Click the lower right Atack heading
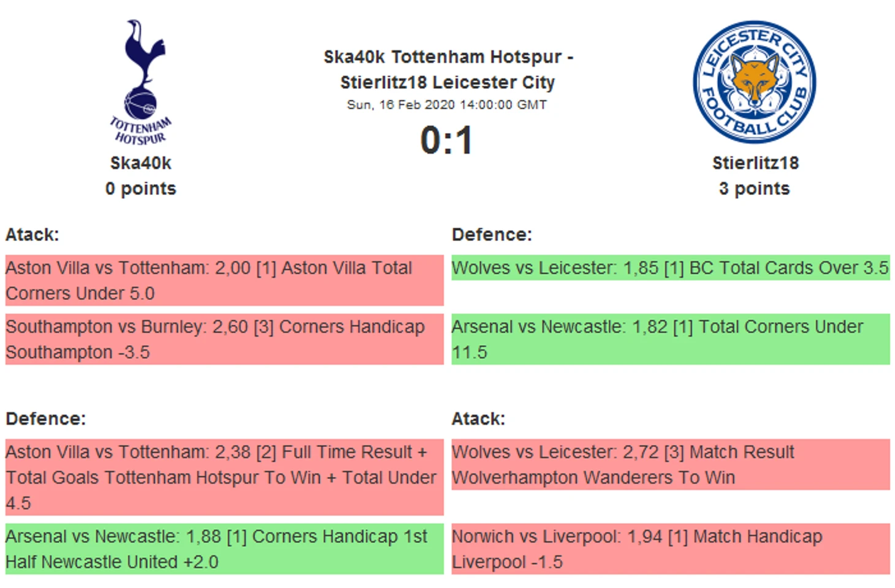Screen dimensions: 895x588 point(478,419)
